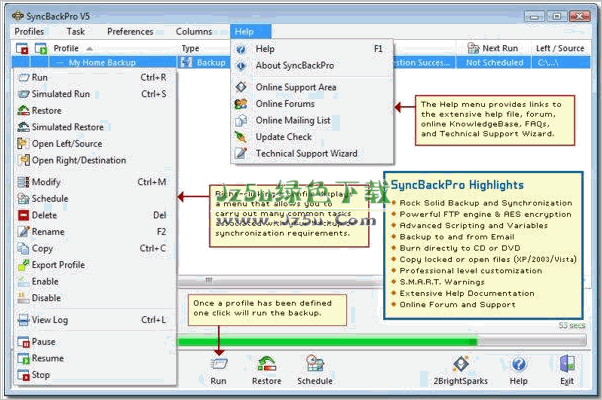602x400 pixels.
Task: Click the Not Scheduled cell
Action: pyautogui.click(x=494, y=63)
